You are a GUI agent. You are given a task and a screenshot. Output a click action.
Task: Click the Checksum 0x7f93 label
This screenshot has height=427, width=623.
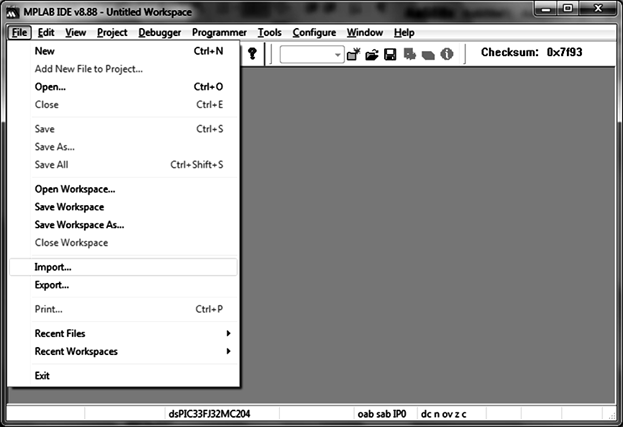tap(531, 52)
